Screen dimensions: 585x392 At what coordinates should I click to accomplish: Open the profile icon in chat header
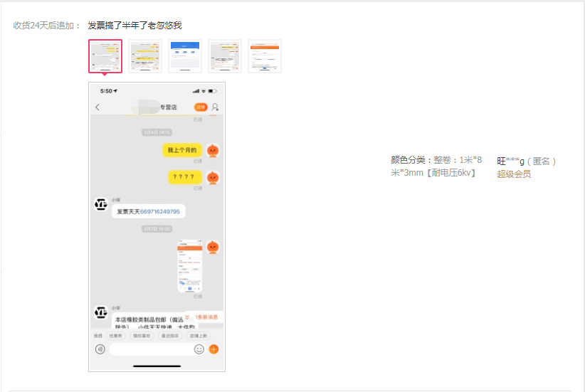tap(215, 107)
